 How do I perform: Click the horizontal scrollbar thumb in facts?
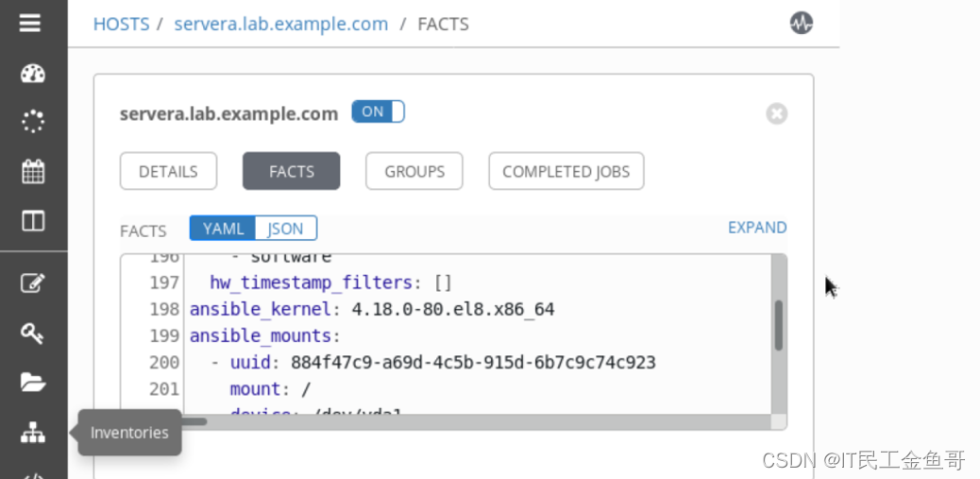coord(193,421)
